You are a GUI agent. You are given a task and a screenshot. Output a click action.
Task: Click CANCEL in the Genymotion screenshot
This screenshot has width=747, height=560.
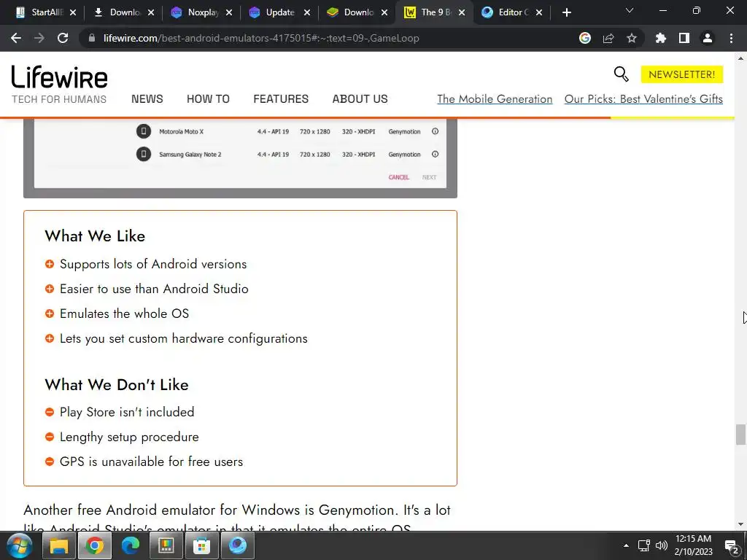(x=399, y=177)
